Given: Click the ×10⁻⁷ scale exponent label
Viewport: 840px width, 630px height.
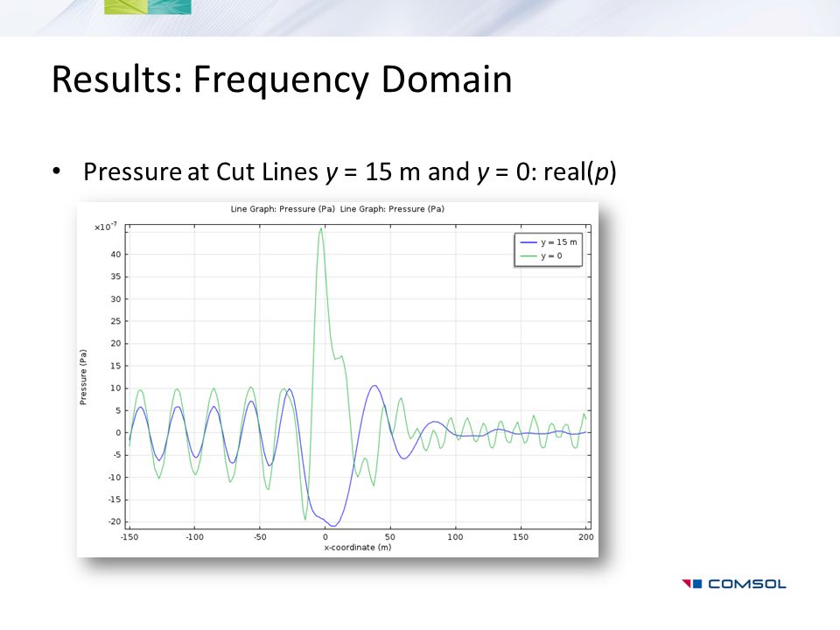Looking at the screenshot, I should click(106, 227).
